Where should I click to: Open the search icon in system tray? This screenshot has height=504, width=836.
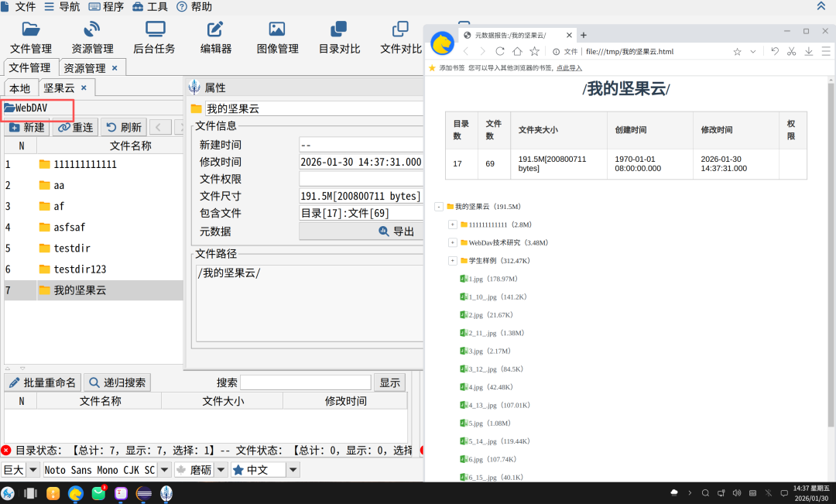[x=705, y=493]
